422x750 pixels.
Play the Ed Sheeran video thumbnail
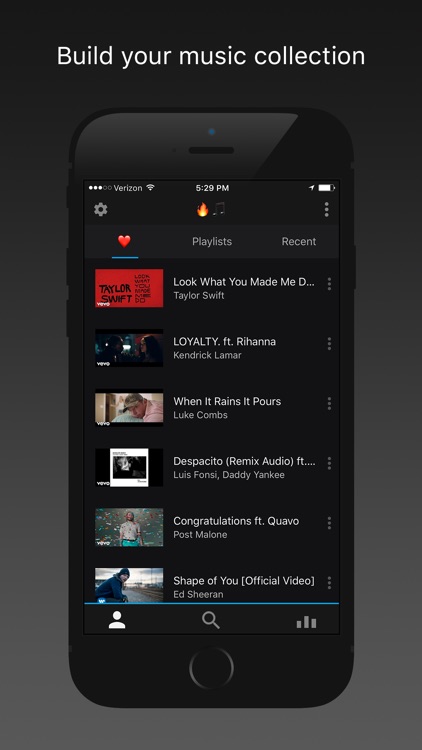pos(129,585)
